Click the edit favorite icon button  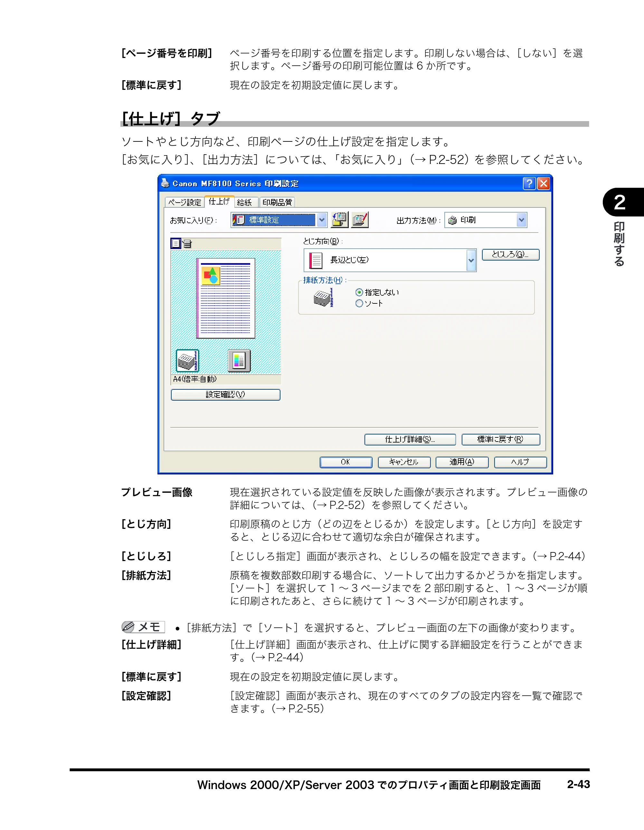(360, 220)
